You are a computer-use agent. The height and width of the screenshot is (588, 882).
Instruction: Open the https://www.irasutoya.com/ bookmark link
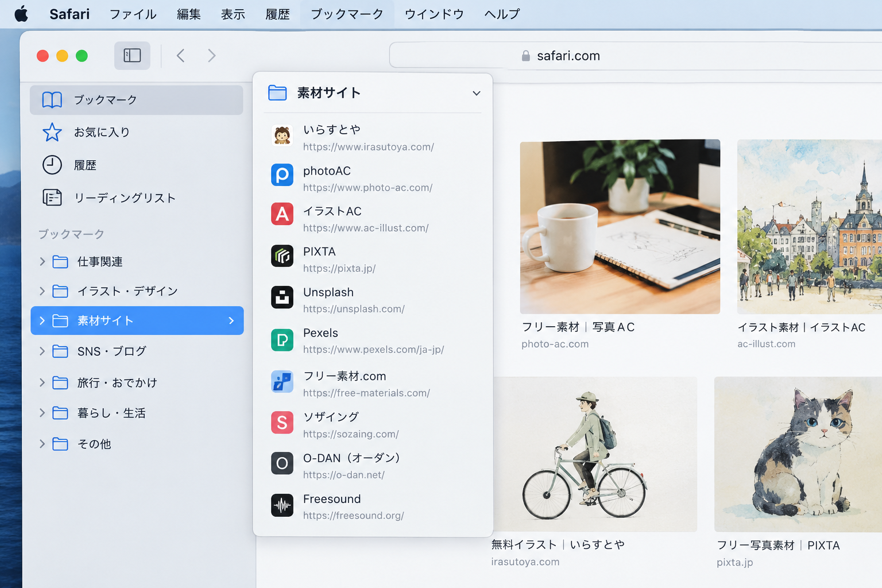pos(369,147)
